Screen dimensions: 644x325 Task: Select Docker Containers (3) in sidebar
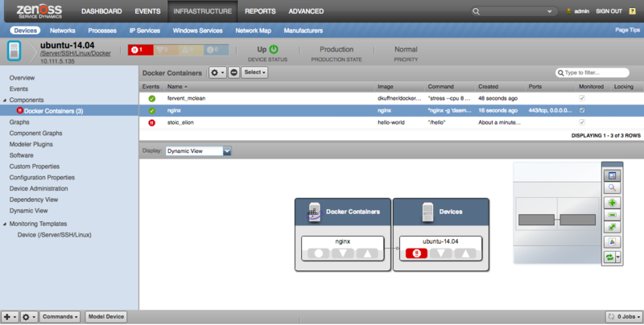pos(53,111)
